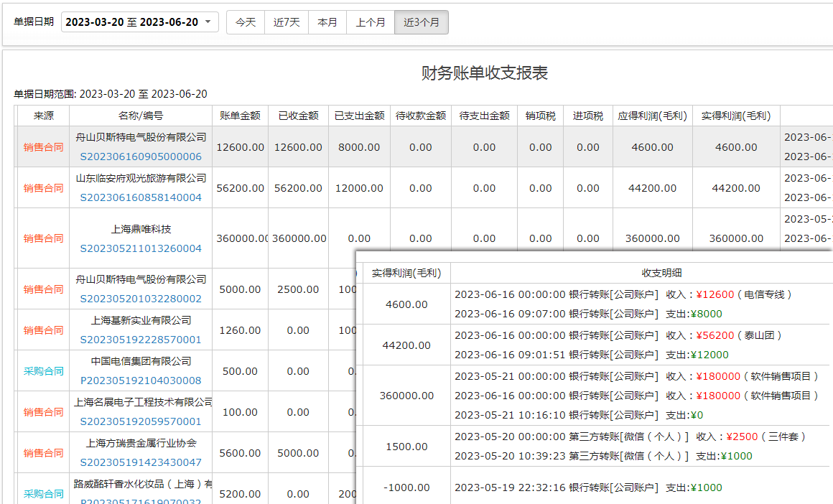
Task: Click the 进项税 column header
Action: pyautogui.click(x=588, y=116)
